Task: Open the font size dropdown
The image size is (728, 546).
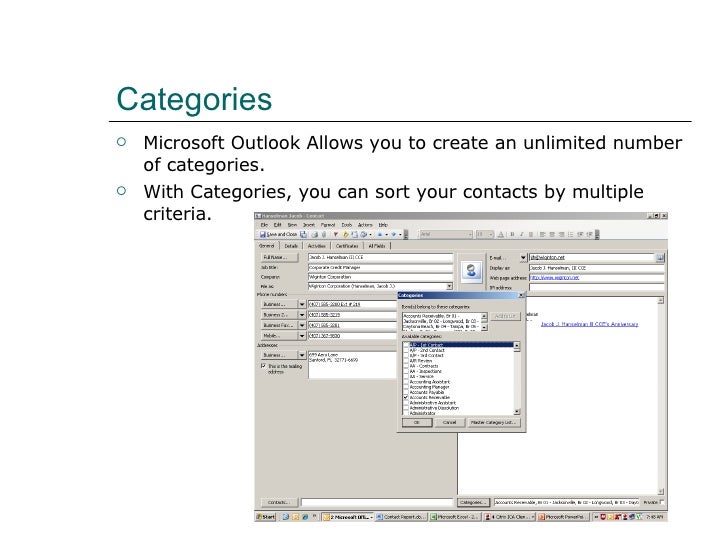Action: [x=491, y=234]
